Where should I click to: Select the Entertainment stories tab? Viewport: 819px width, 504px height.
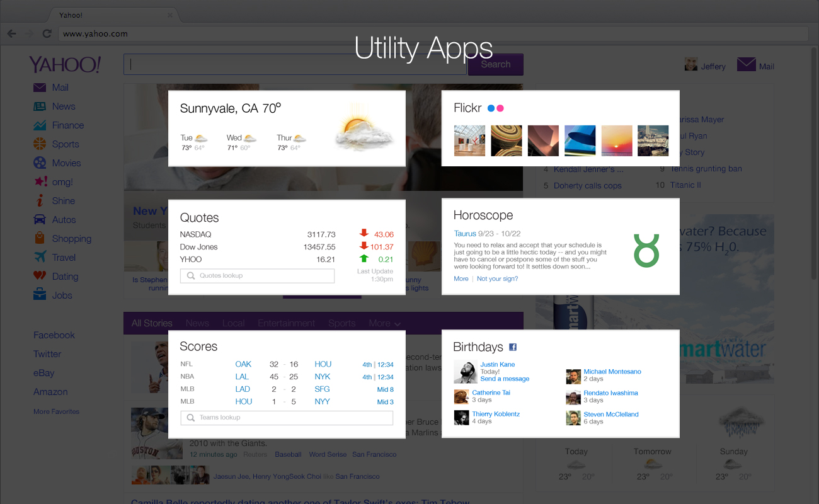(x=287, y=323)
